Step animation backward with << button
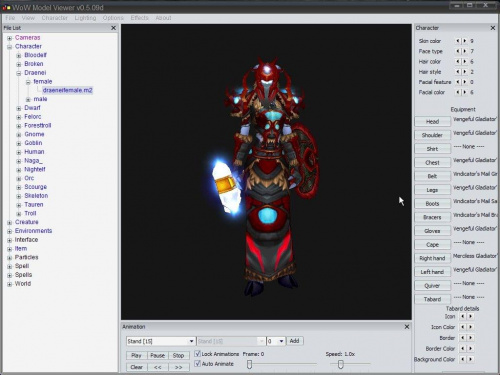Screen dimensions: 500x375 point(158,367)
